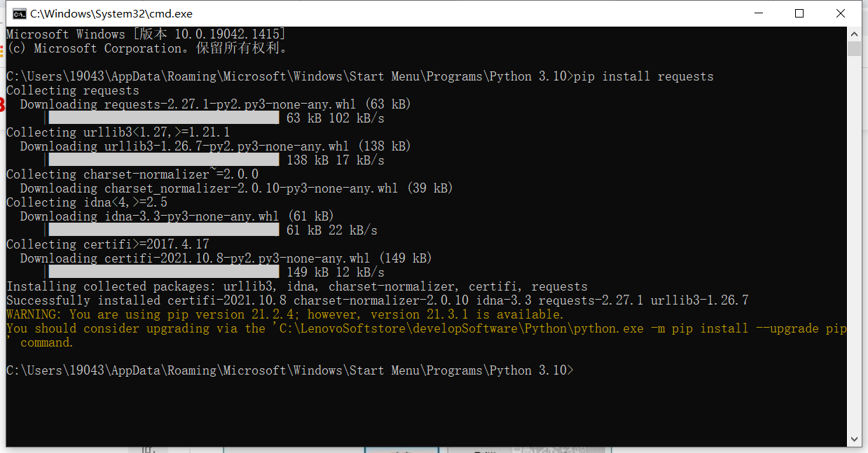The width and height of the screenshot is (868, 453).
Task: Click the empty scrollbar track below thumb
Action: [853, 245]
